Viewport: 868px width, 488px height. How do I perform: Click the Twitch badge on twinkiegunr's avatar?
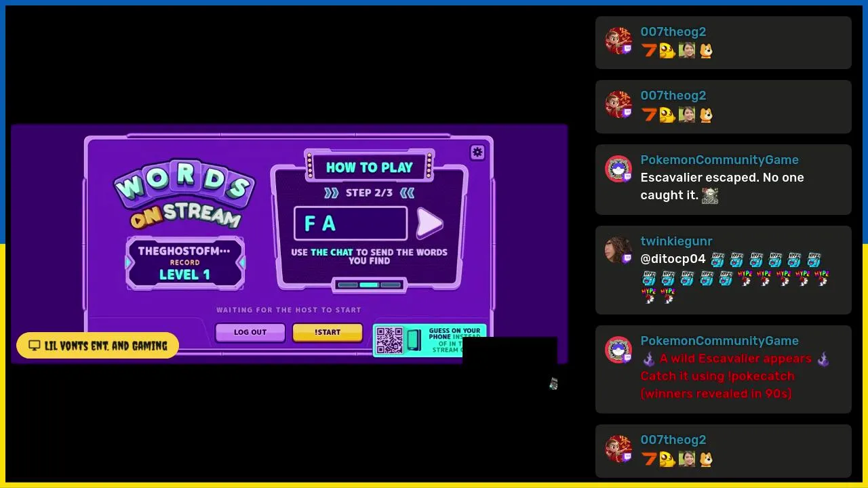coord(627,258)
